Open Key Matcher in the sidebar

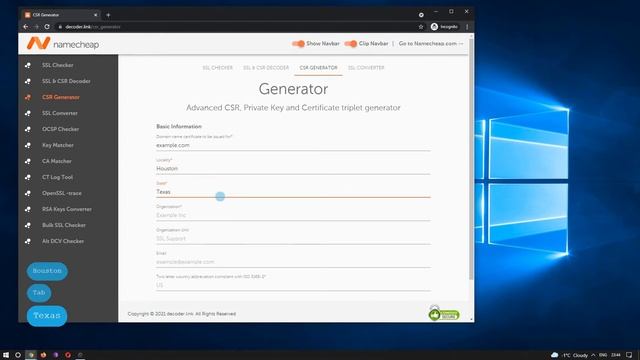point(58,145)
